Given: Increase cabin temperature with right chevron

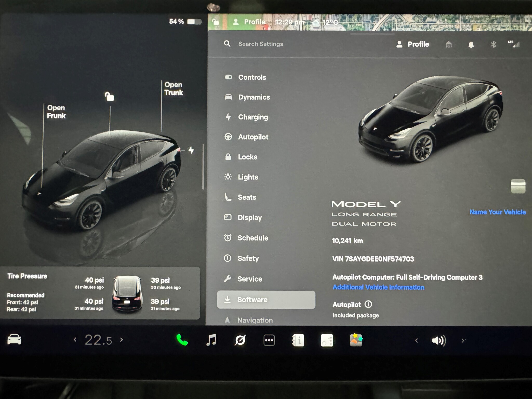Looking at the screenshot, I should 122,340.
